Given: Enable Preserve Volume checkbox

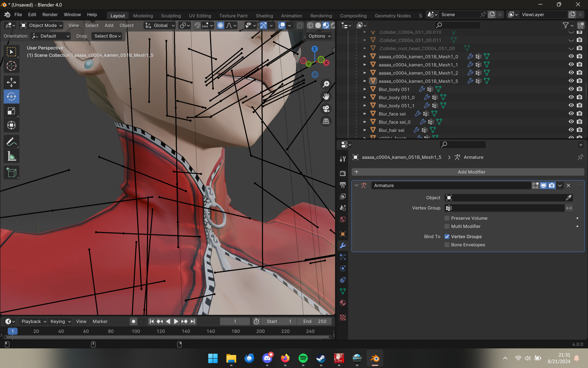Looking at the screenshot, I should [447, 218].
